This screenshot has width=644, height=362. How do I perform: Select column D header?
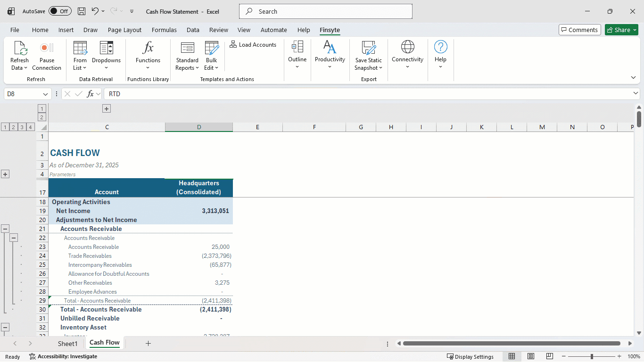(x=199, y=127)
